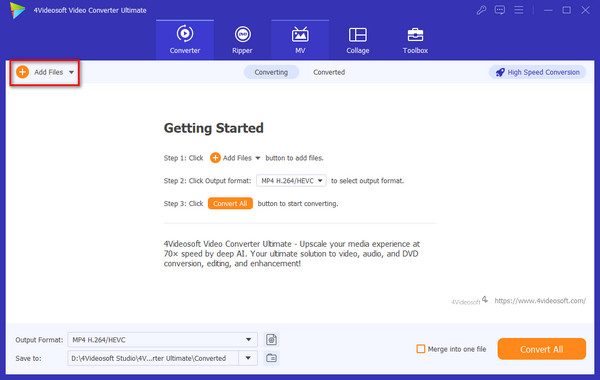
Task: Select the Converted sub-tab
Action: click(x=329, y=72)
